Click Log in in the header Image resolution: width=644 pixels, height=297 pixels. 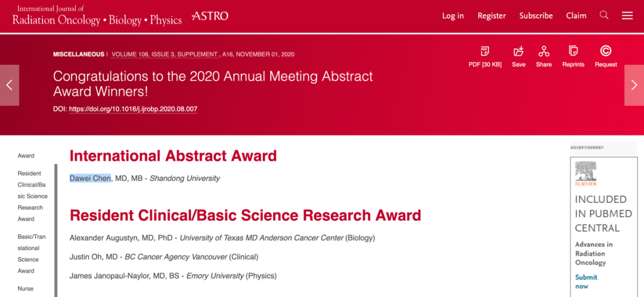453,16
